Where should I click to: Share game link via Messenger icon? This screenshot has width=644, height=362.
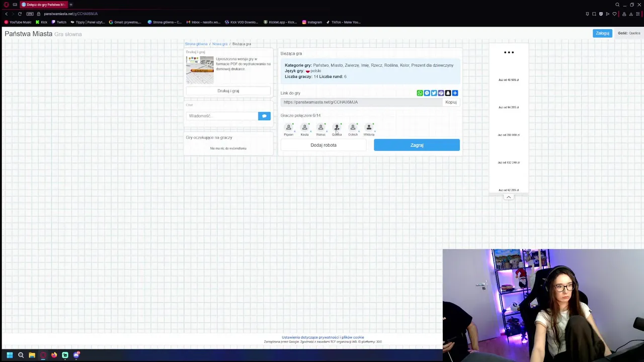click(427, 93)
